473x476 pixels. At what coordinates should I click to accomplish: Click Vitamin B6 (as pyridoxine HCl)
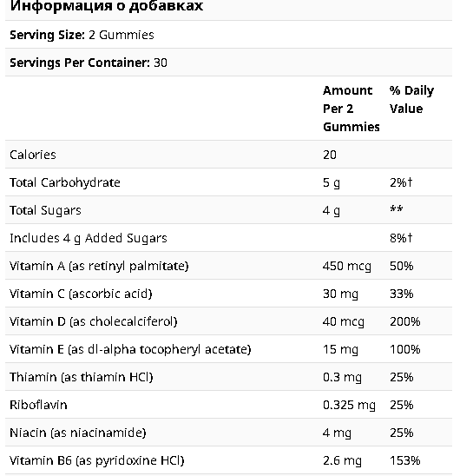click(97, 460)
